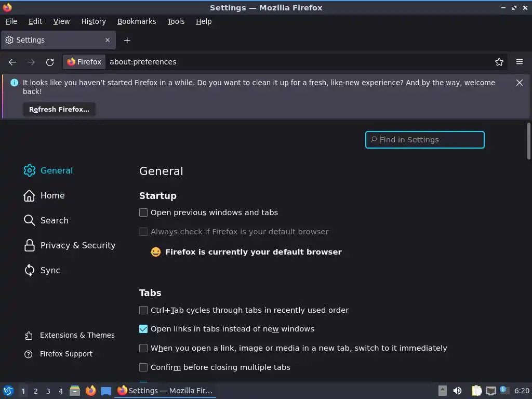Go back one page
Viewport: 532px width, 399px height.
pyautogui.click(x=12, y=62)
